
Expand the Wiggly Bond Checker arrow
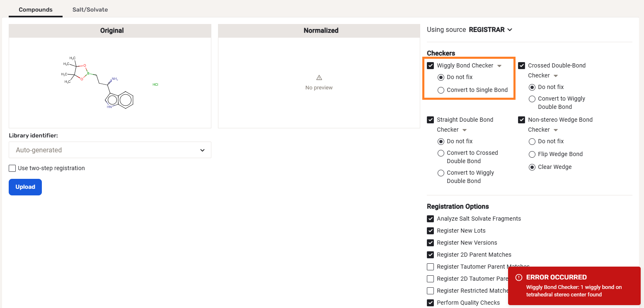coord(499,66)
